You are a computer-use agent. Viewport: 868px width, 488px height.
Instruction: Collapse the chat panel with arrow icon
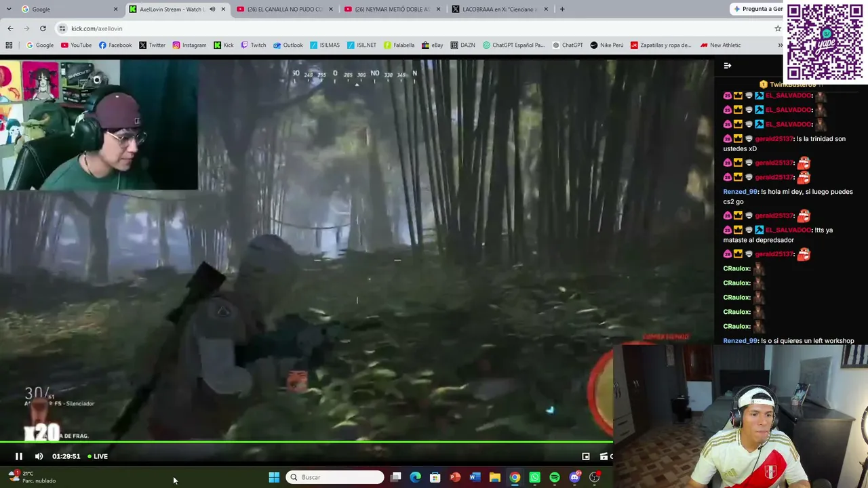point(727,66)
